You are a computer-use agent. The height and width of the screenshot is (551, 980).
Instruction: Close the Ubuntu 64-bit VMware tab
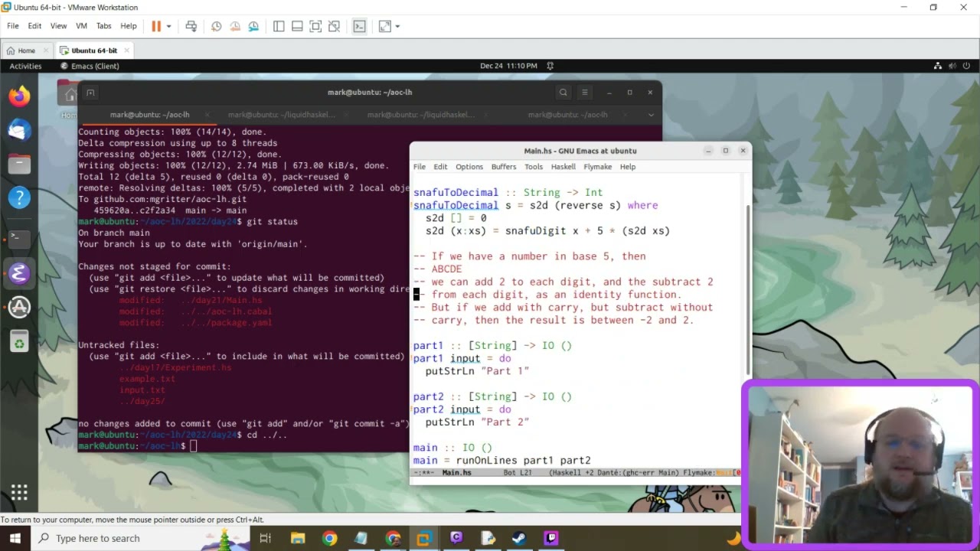[x=126, y=51]
